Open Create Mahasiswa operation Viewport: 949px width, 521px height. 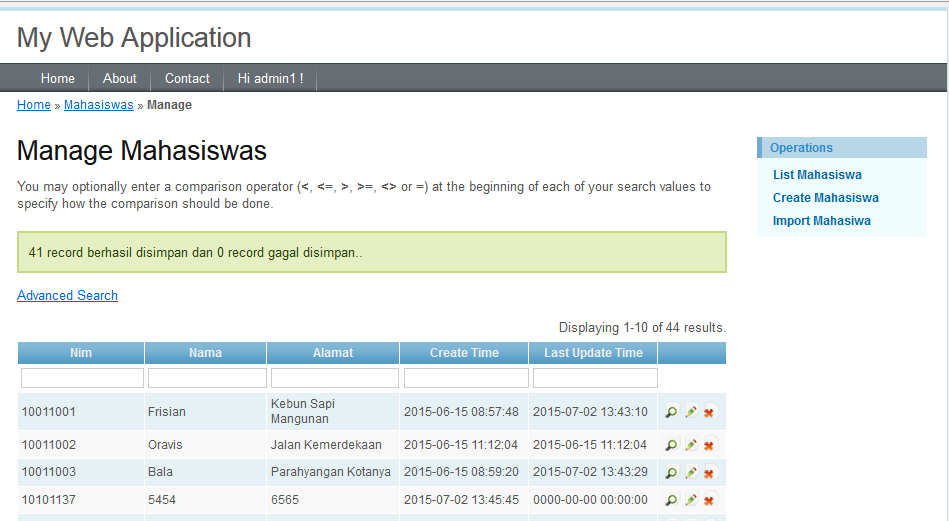(826, 198)
